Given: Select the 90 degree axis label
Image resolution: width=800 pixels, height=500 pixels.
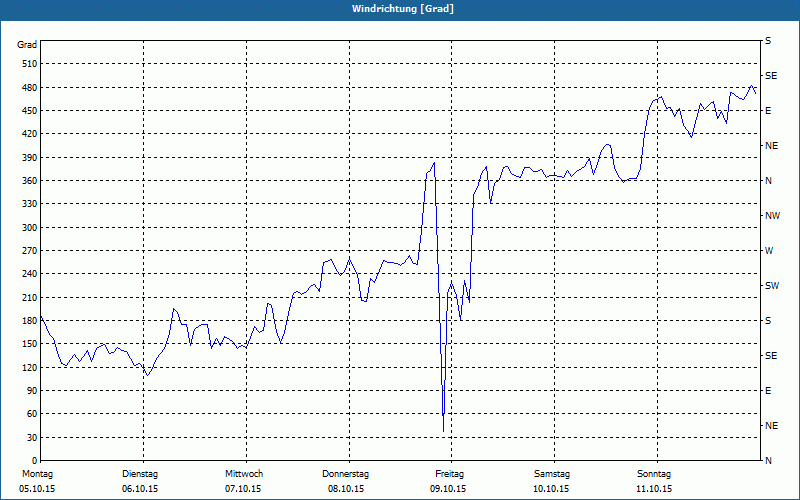Looking at the screenshot, I should pos(32,391).
